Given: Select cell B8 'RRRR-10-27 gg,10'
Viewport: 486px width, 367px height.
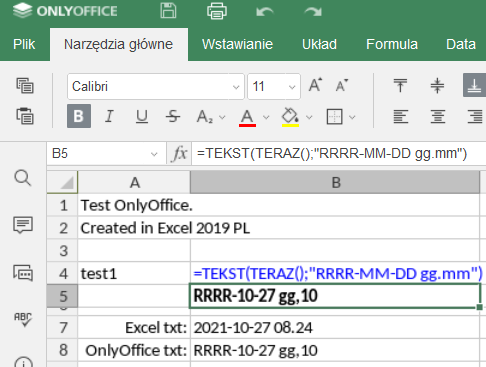Looking at the screenshot, I should pos(335,350).
